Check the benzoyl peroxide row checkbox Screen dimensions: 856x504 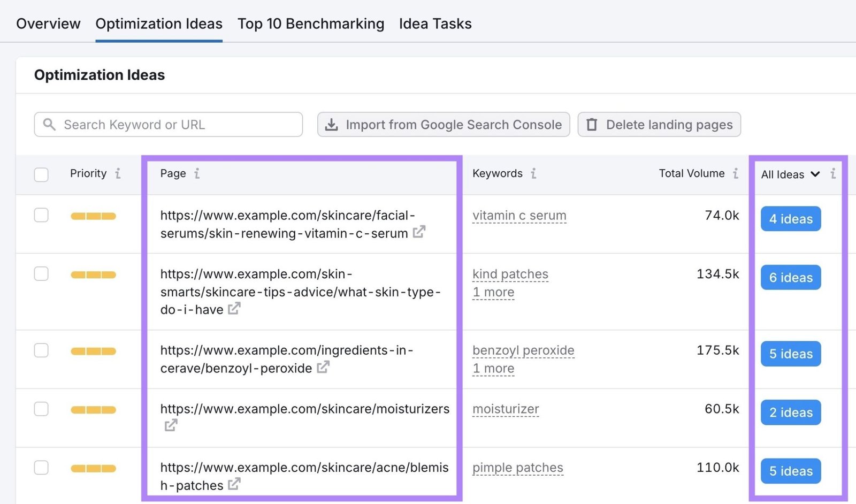(41, 350)
